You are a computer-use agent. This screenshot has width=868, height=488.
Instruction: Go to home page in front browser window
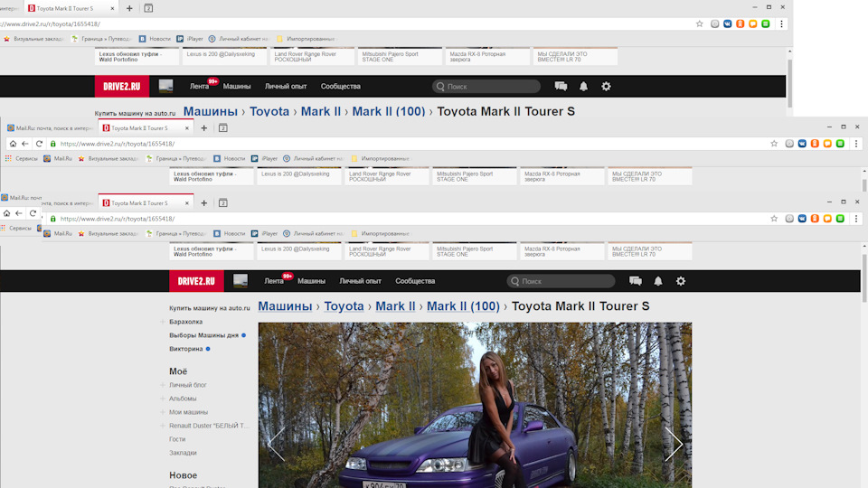point(7,214)
